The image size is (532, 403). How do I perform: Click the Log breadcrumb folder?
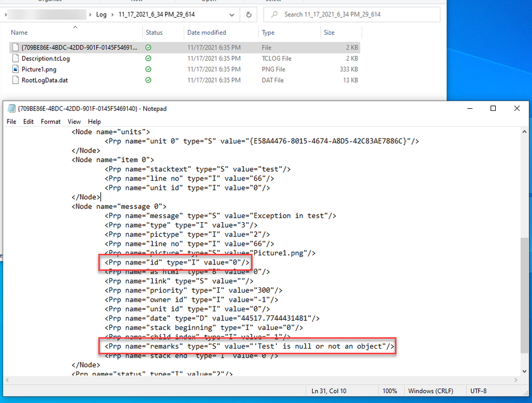101,14
